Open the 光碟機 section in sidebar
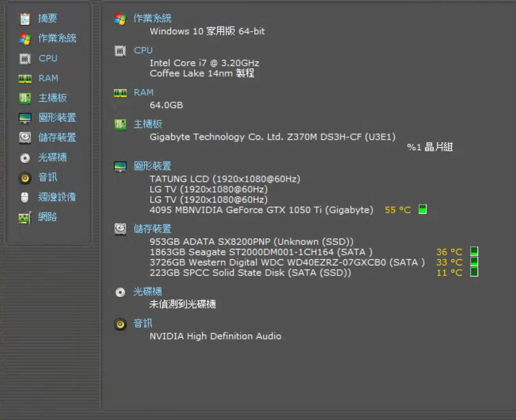Screen dimensions: 516x420 tap(52, 157)
